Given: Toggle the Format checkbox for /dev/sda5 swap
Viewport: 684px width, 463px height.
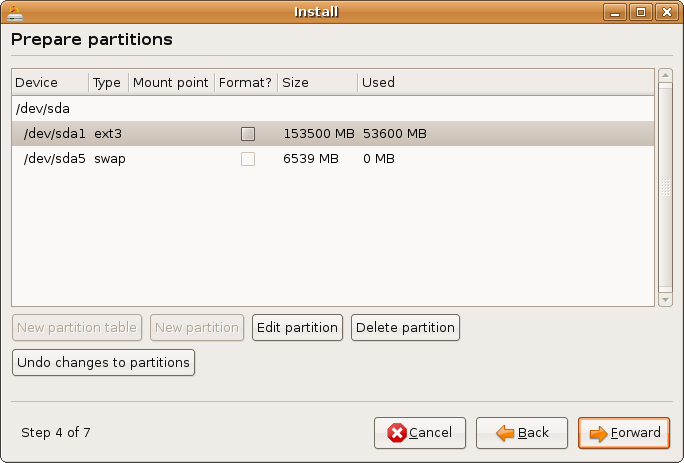Looking at the screenshot, I should (248, 159).
